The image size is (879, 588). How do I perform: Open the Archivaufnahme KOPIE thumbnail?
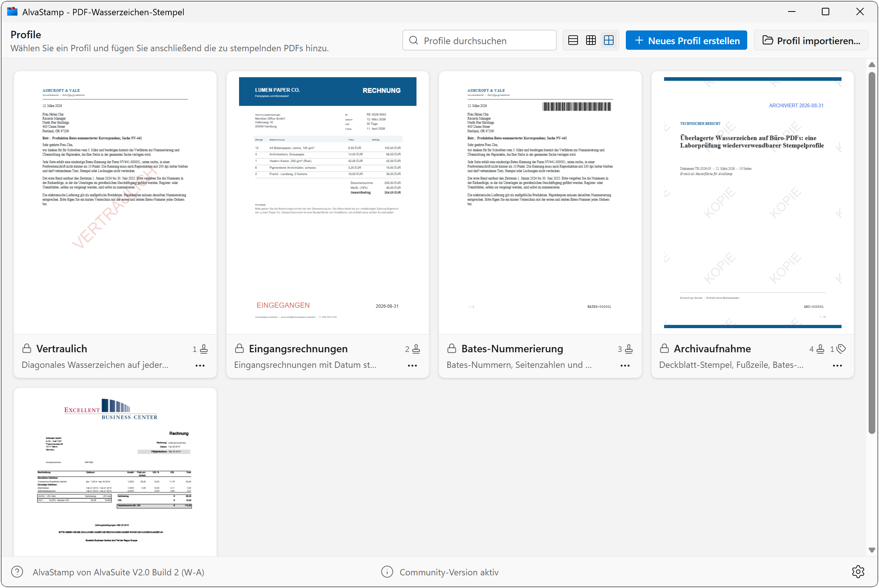753,203
